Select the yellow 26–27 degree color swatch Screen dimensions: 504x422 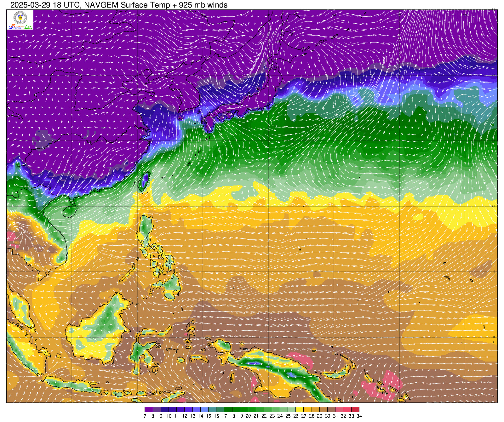tap(300, 409)
